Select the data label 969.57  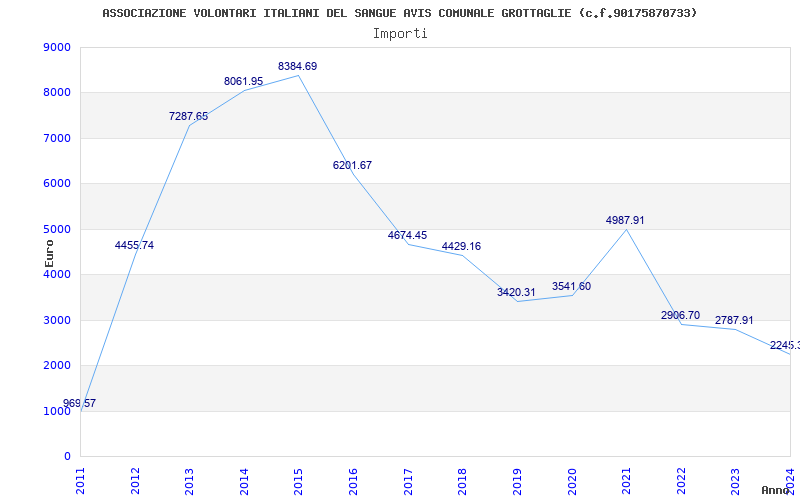pyautogui.click(x=80, y=403)
